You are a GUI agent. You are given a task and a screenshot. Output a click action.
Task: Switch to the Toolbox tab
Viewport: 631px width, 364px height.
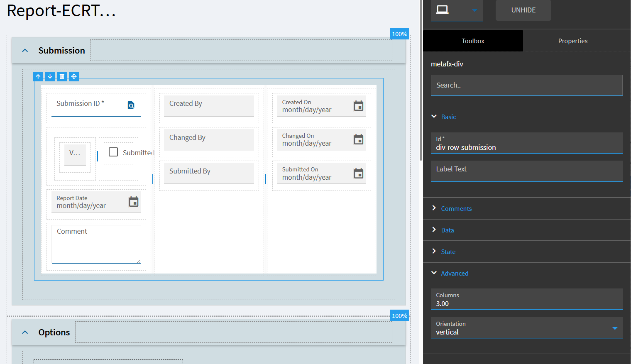point(473,41)
